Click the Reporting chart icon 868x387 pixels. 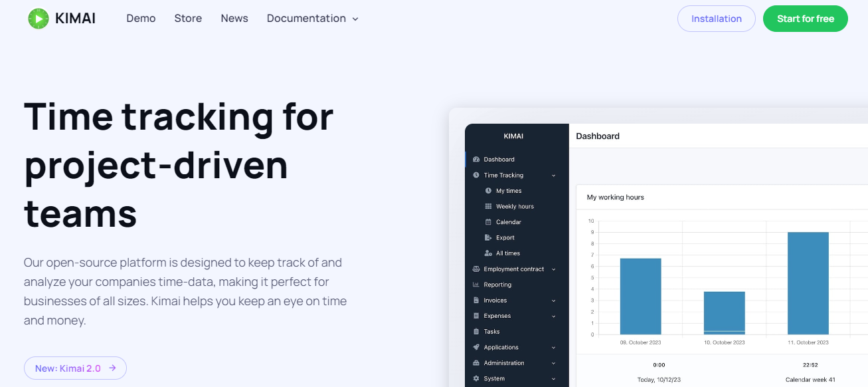pos(476,285)
